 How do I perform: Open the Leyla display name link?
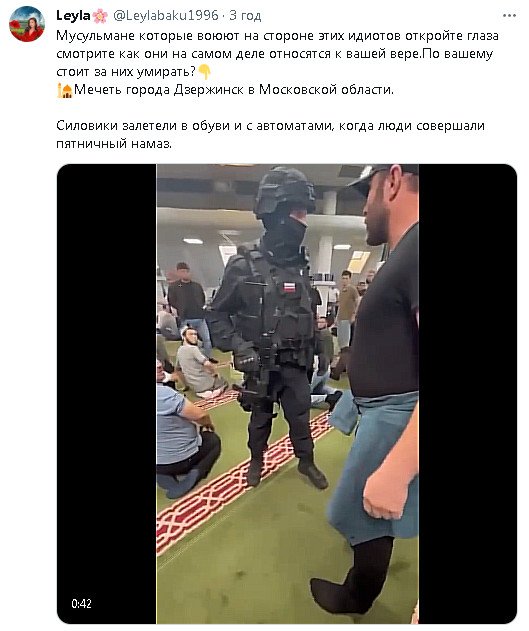pos(73,16)
